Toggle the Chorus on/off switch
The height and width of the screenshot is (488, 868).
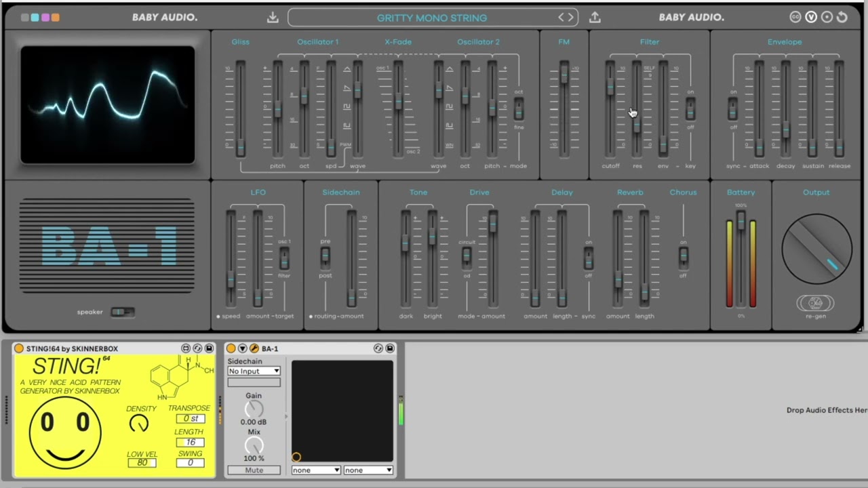click(683, 258)
